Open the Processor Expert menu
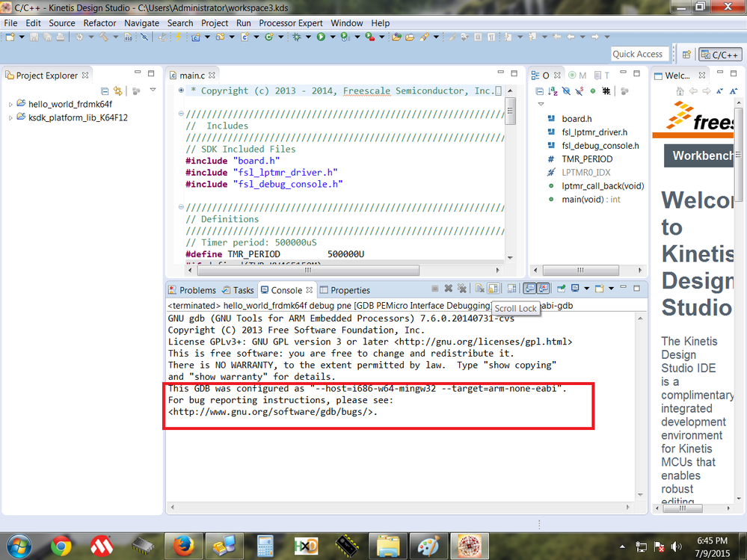The image size is (747, 560). pos(291,23)
